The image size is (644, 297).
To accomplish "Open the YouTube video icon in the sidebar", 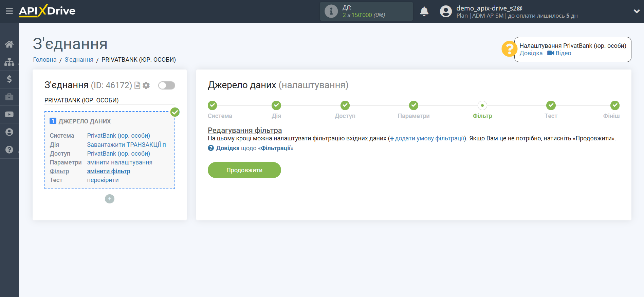I will point(9,115).
